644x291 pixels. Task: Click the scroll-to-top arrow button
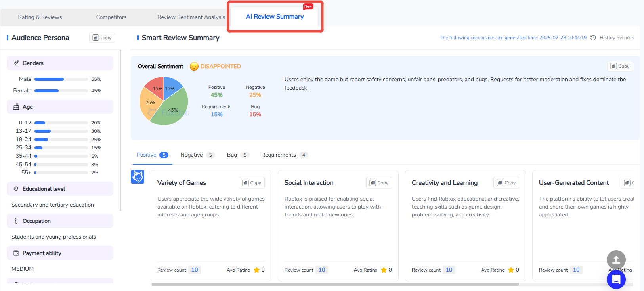click(x=616, y=260)
